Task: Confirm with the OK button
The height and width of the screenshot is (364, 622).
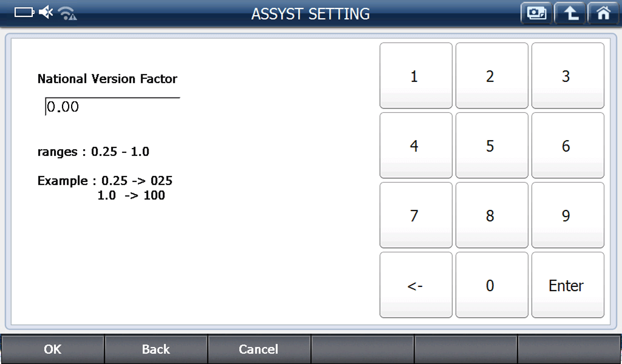Action: point(53,349)
